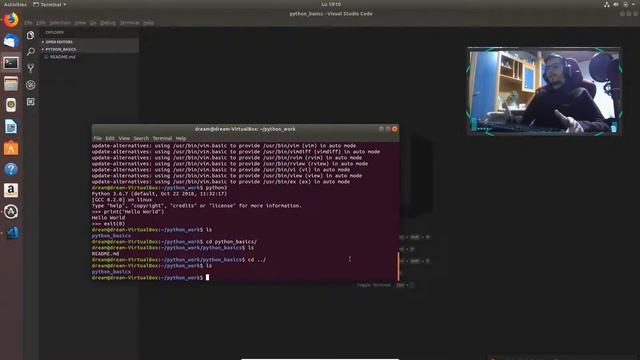Open the Debug view in VS Code activity bar
The image size is (640, 360).
(30, 85)
